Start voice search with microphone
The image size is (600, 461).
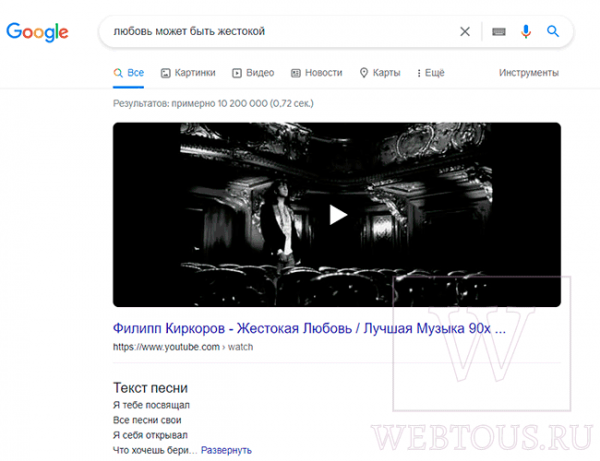coord(526,31)
